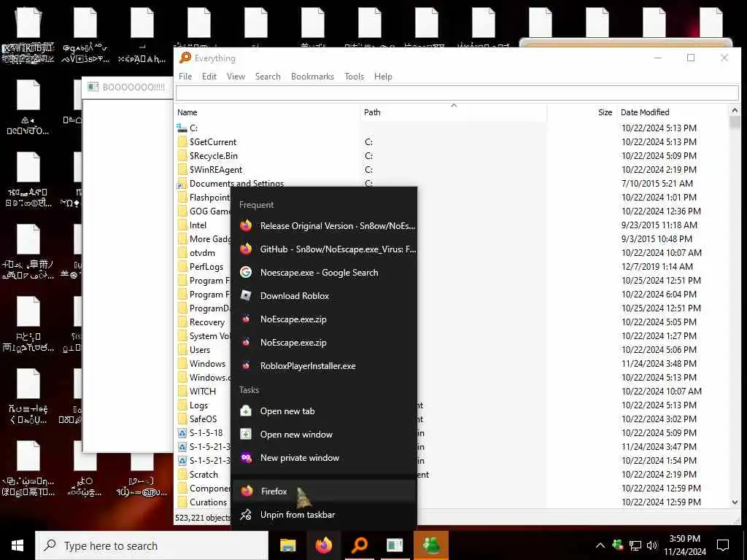Launch Firefox from the jump list
Screen dimensions: 747x560
324,491
